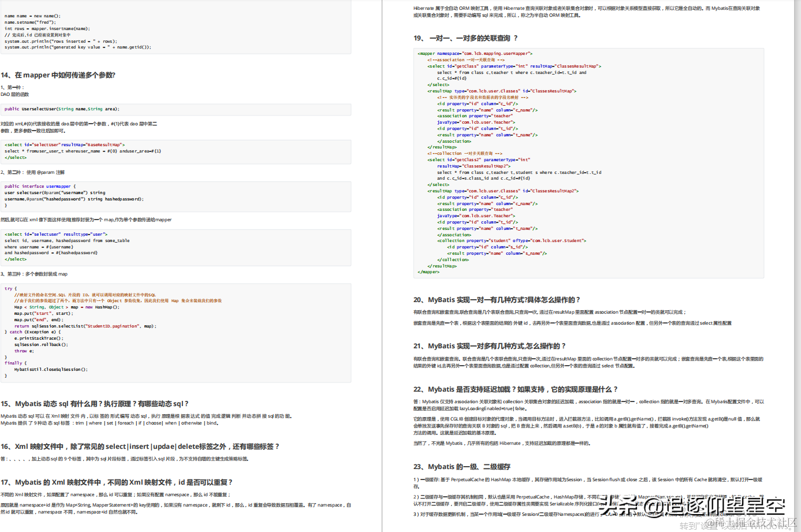Click heading "17、Mybatis 的 Xml 映射文件" about id duplication
The height and width of the screenshot is (532, 801).
point(117,482)
